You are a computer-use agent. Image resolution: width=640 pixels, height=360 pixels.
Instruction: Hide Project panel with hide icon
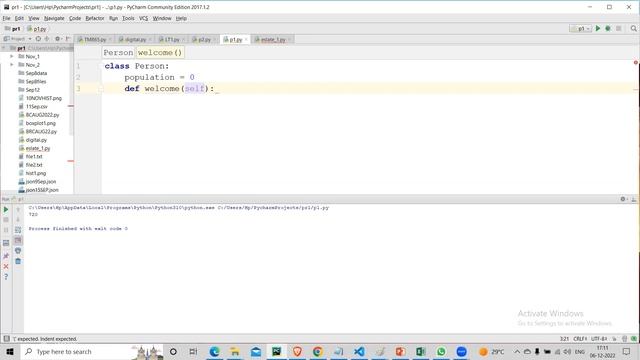68,39
